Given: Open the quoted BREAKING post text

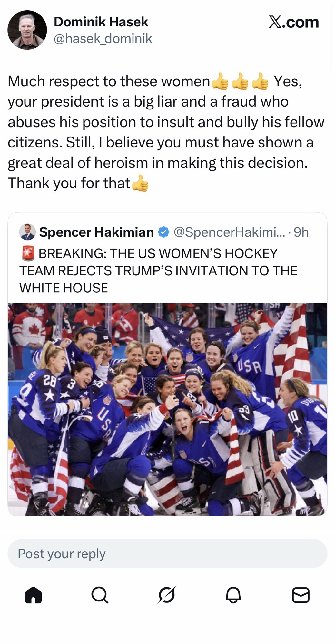Looking at the screenshot, I should click(158, 271).
